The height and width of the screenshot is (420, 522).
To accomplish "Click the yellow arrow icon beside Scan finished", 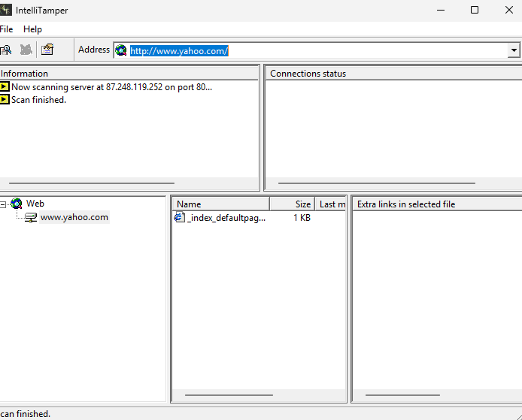I will pos(5,99).
